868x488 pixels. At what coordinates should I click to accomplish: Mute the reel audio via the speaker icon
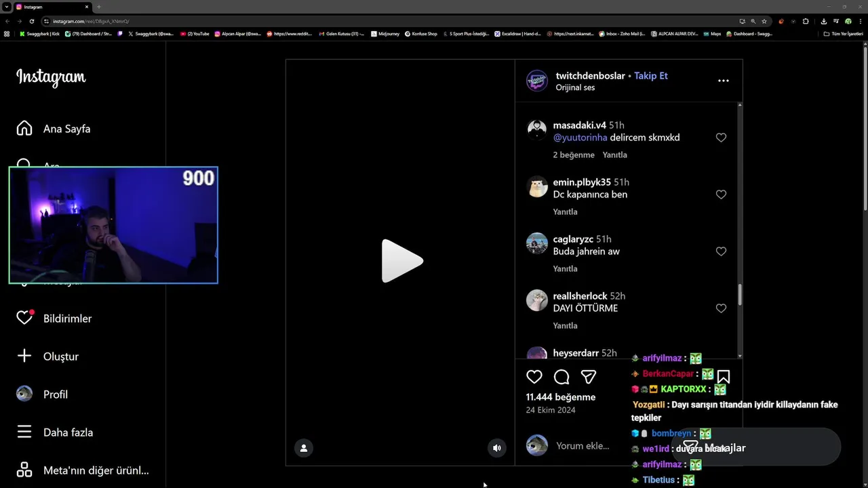497,448
